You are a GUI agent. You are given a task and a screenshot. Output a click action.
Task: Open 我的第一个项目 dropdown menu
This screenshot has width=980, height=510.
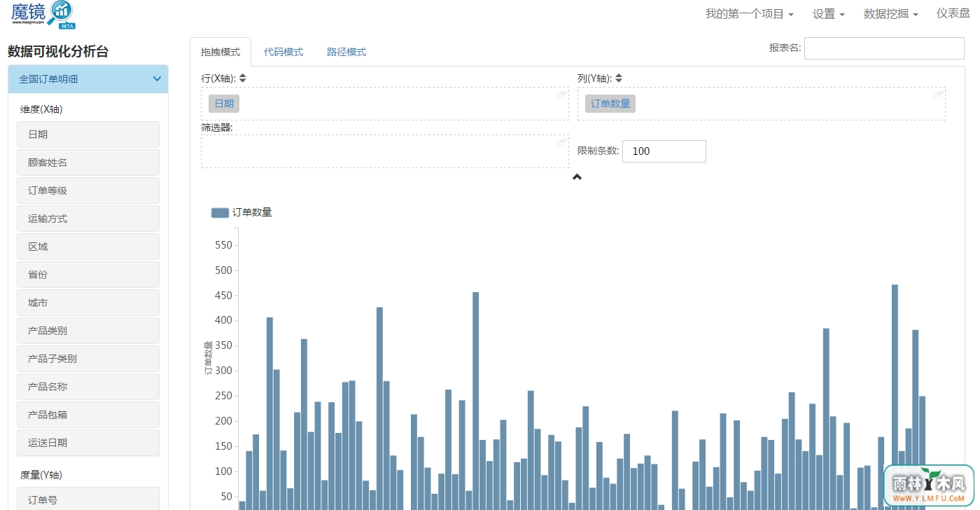[x=749, y=14]
